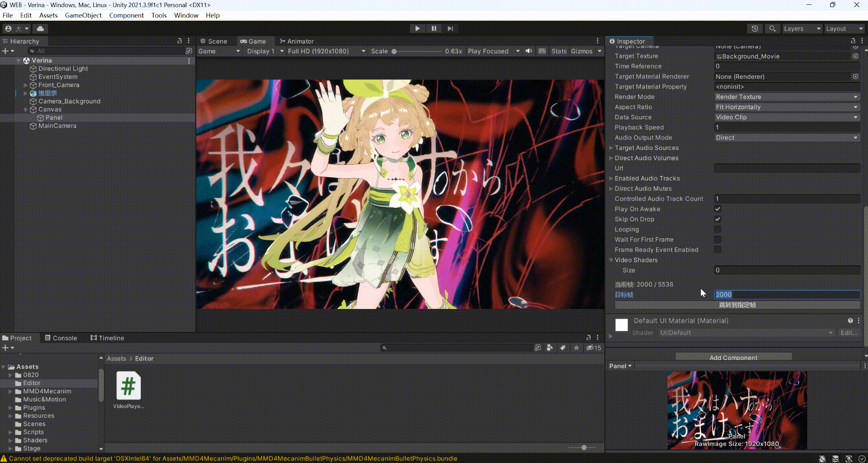Image resolution: width=868 pixels, height=463 pixels.
Task: Disable Play On Awake checkbox
Action: 717,209
